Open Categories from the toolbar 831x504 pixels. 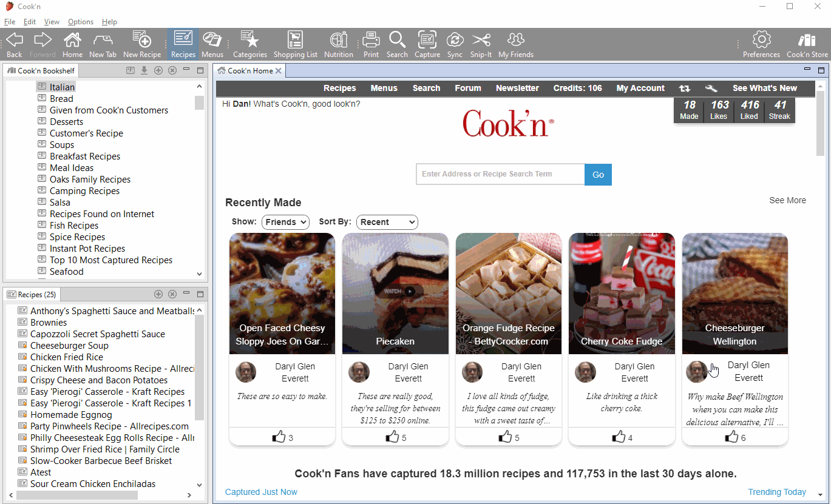point(249,45)
